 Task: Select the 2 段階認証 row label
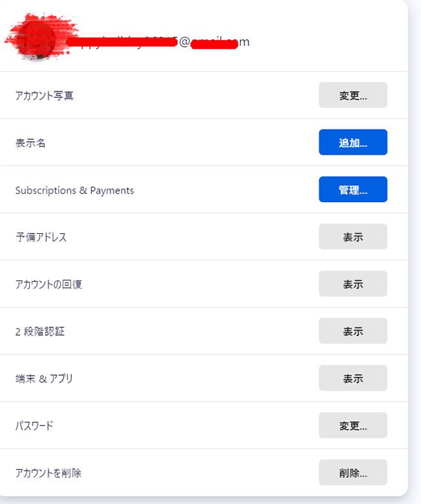[40, 332]
